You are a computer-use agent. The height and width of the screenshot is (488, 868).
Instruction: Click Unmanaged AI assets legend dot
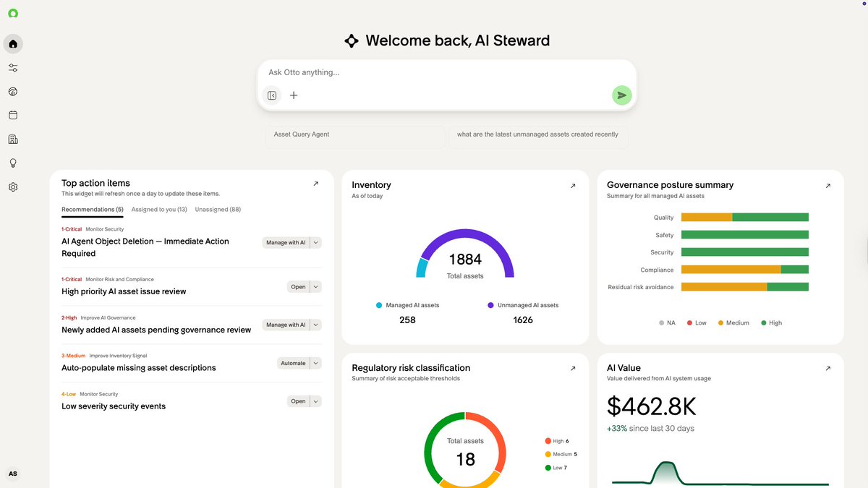[490, 305]
